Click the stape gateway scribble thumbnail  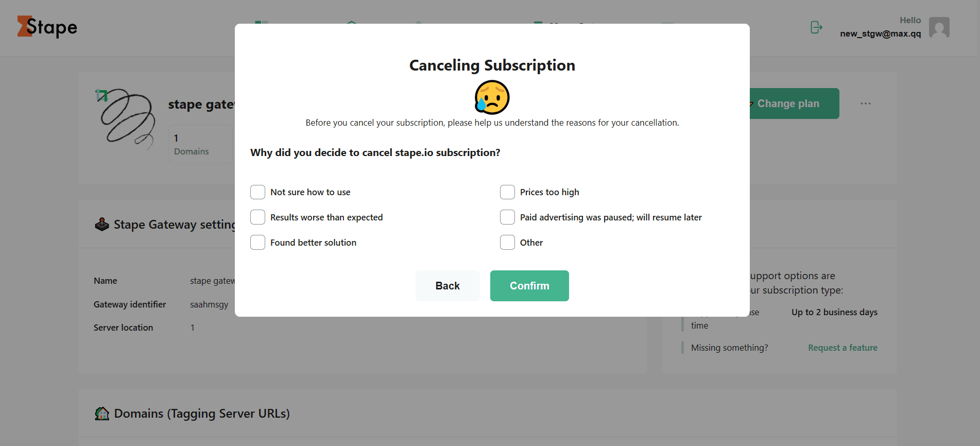coord(126,118)
